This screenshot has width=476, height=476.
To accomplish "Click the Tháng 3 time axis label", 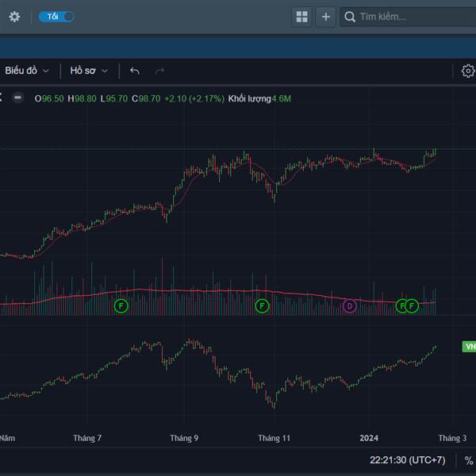I will pyautogui.click(x=452, y=438).
